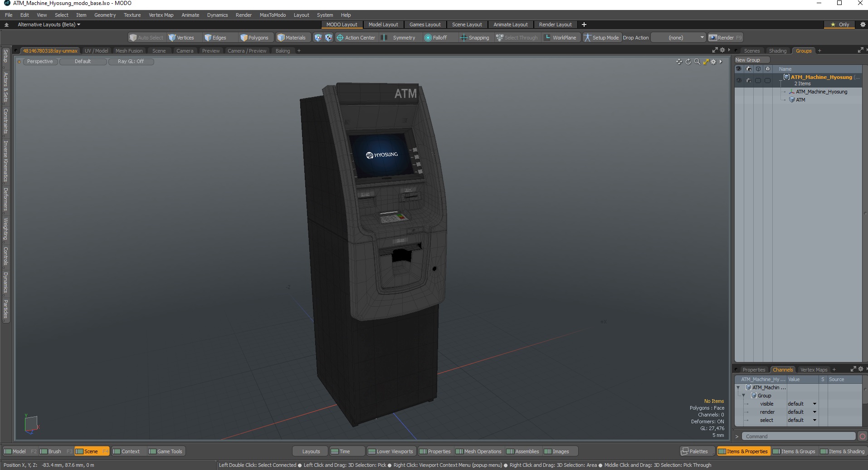Click the Command input field
Screen dimensions: 868x470
[x=799, y=436]
